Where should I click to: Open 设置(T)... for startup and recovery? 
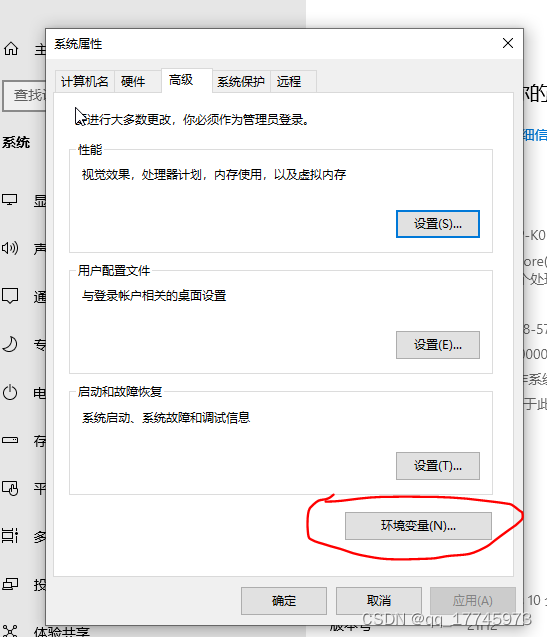(438, 466)
